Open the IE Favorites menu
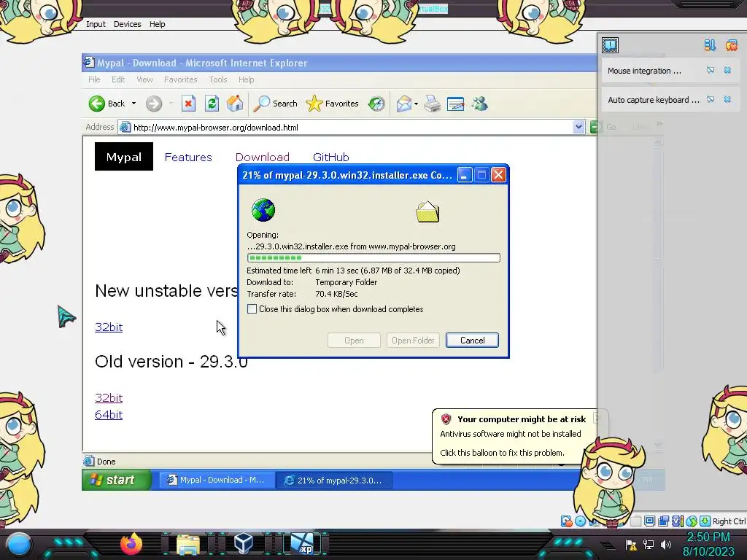Viewport: 747px width, 560px height. pos(181,79)
